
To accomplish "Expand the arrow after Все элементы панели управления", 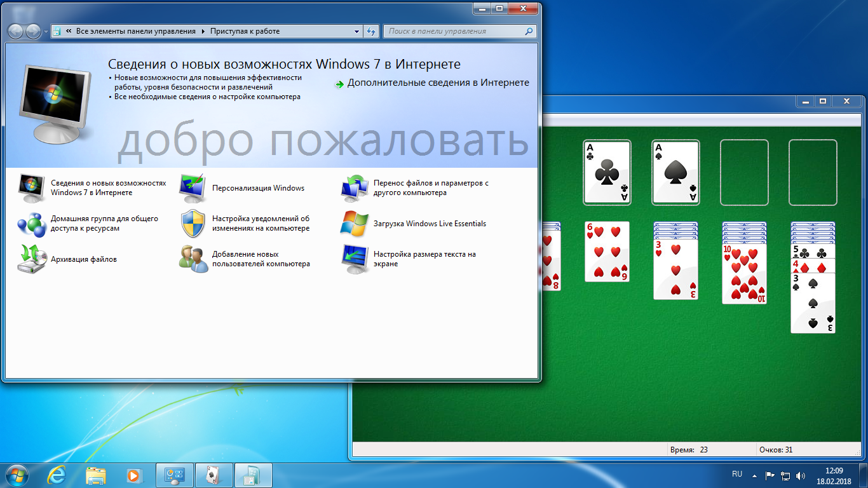I will [x=203, y=31].
